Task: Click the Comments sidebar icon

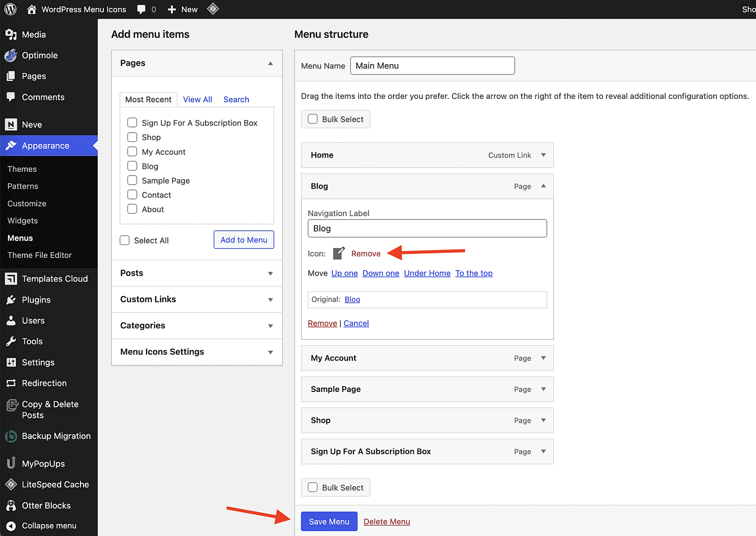Action: pos(11,97)
